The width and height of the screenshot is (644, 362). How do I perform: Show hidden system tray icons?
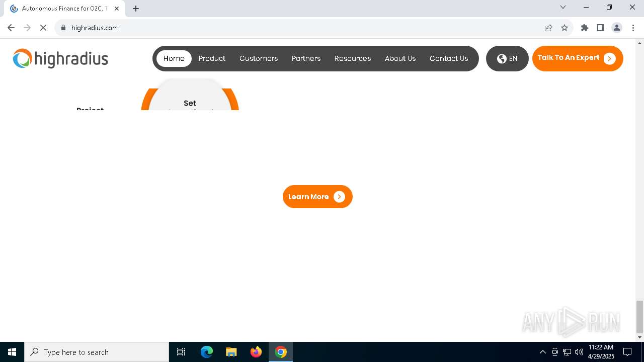[x=542, y=352]
